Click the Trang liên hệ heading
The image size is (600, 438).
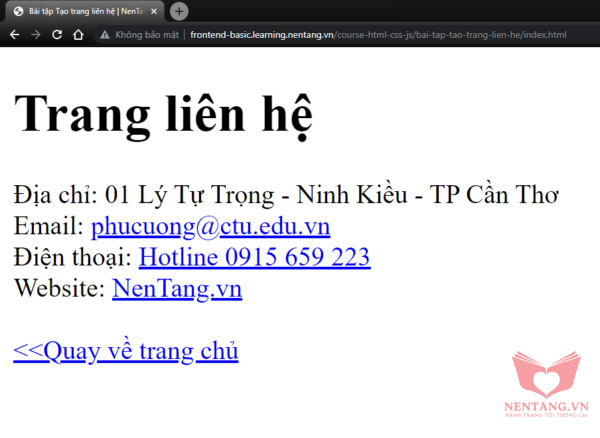(x=163, y=114)
